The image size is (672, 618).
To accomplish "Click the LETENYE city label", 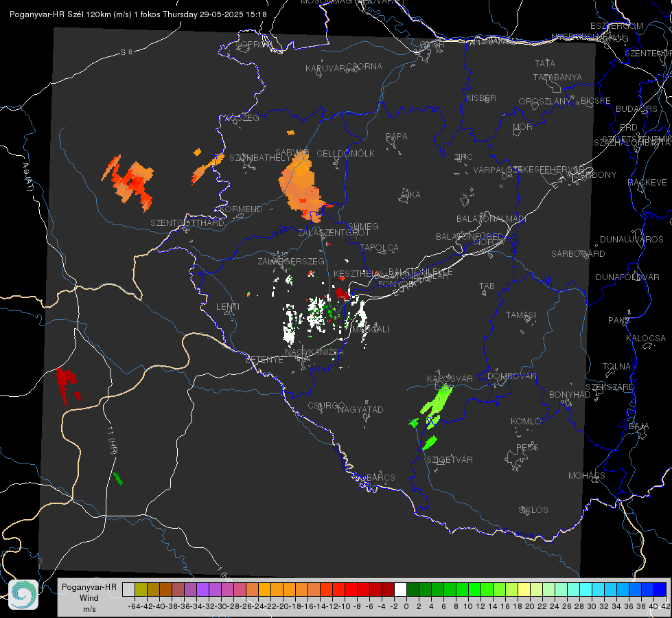I will pos(264,360).
